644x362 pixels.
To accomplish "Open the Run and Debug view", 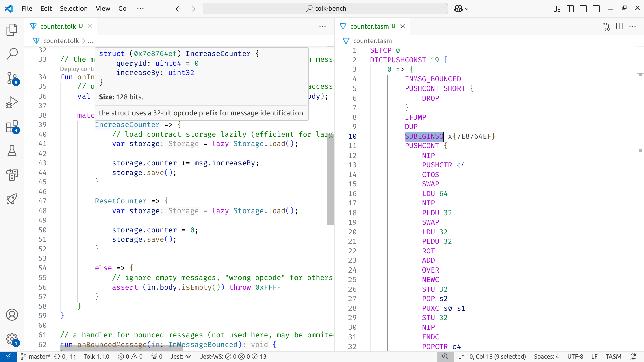I will click(x=12, y=102).
